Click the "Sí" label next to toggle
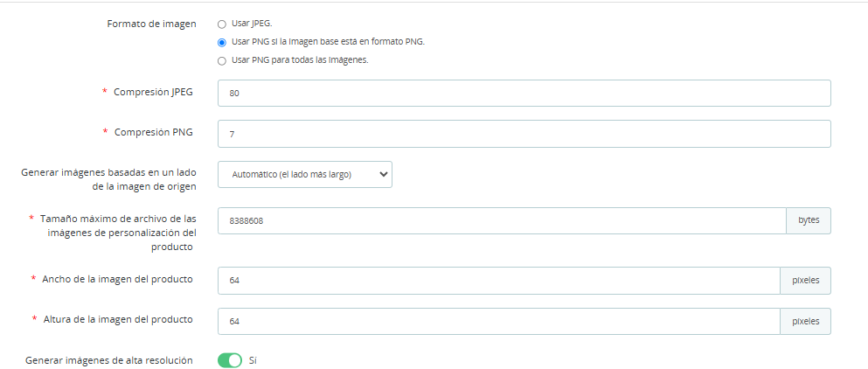 point(253,360)
